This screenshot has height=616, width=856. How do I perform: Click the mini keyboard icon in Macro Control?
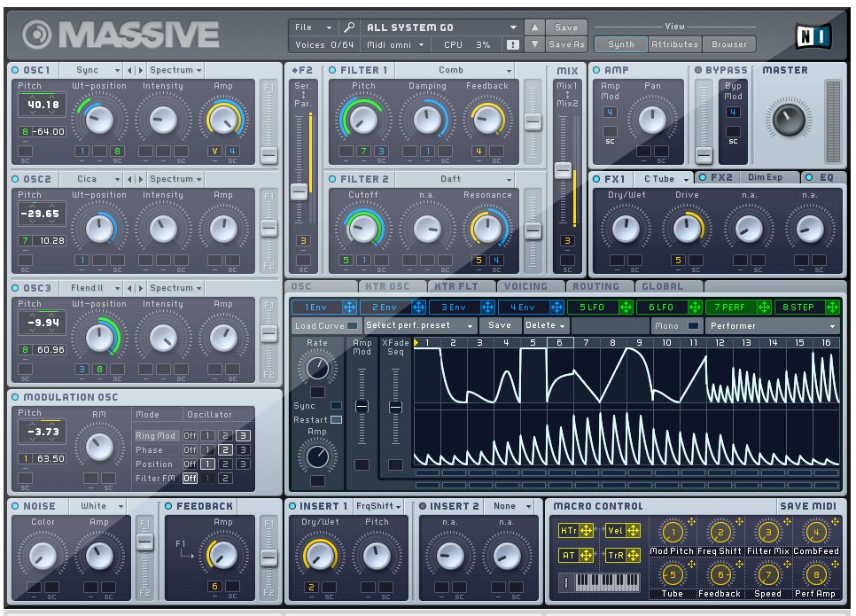[607, 582]
